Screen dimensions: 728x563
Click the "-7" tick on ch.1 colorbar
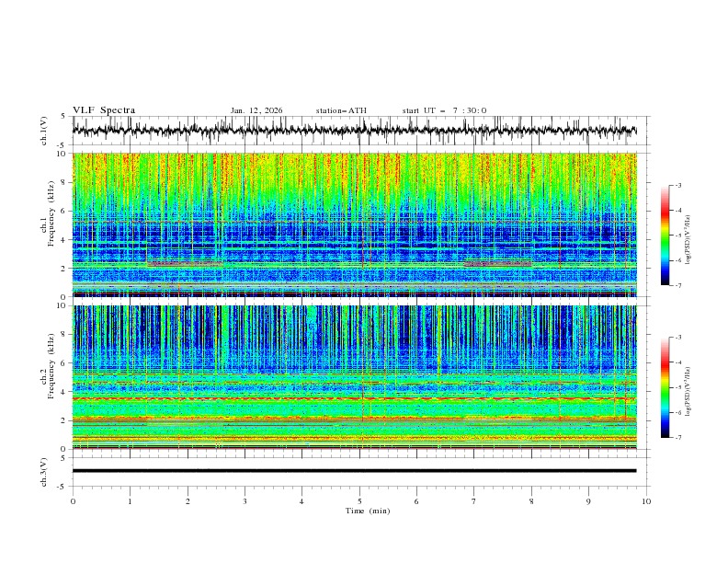(678, 285)
